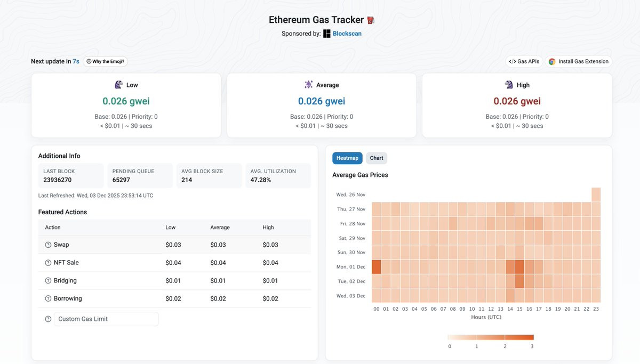Click the help icon beside Borrowing

[x=49, y=299]
